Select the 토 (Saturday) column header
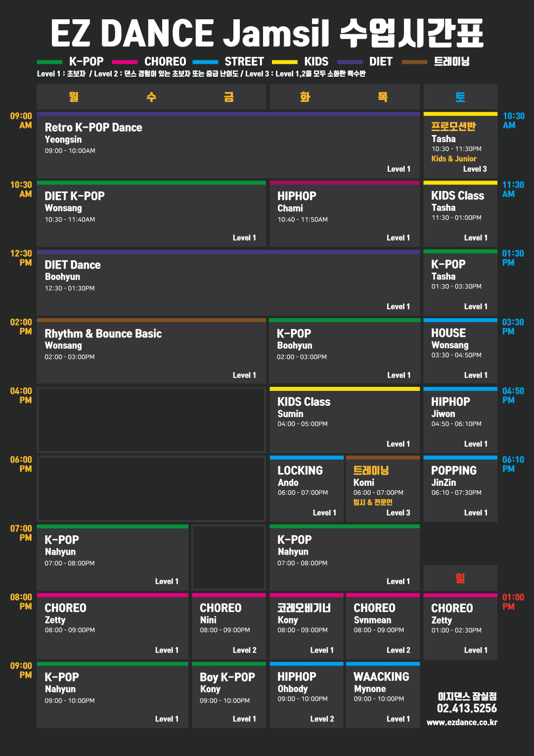This screenshot has width=534, height=756. (460, 96)
